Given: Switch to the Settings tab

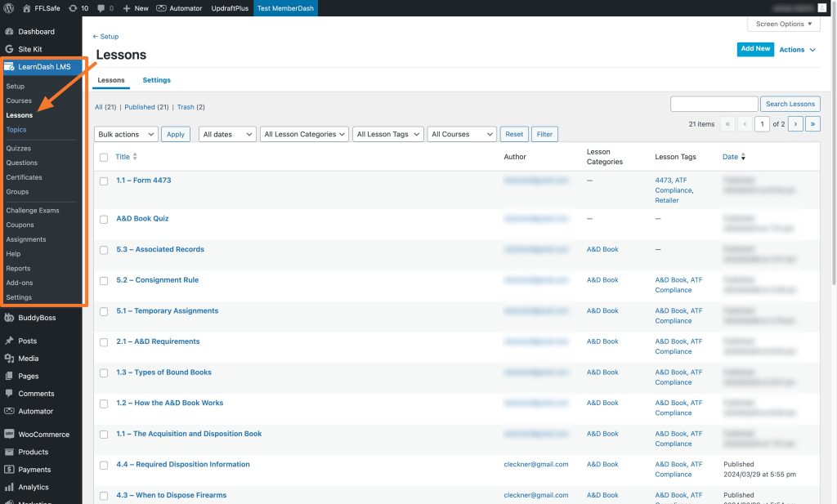Looking at the screenshot, I should 156,80.
